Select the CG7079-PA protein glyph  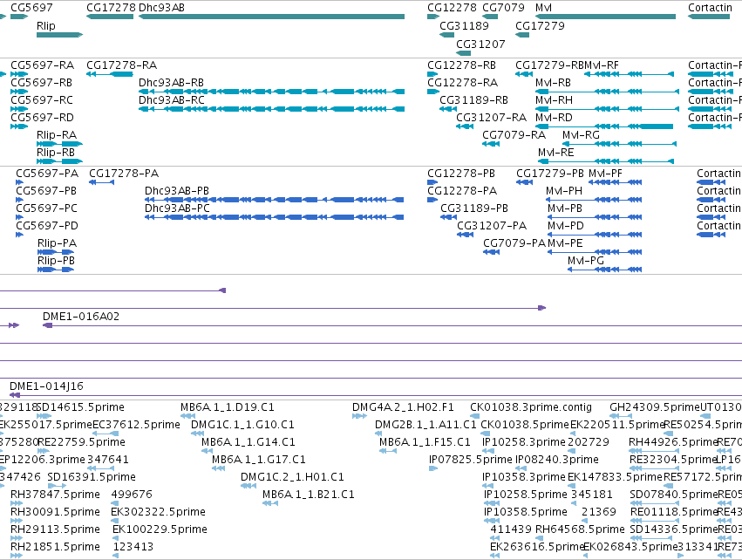pyautogui.click(x=491, y=252)
